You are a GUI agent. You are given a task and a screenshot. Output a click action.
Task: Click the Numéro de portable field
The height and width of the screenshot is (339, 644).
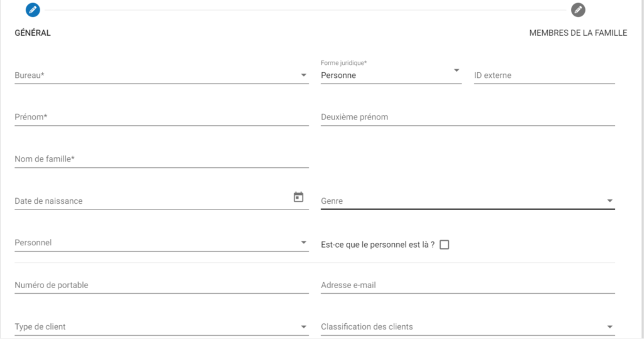(161, 286)
